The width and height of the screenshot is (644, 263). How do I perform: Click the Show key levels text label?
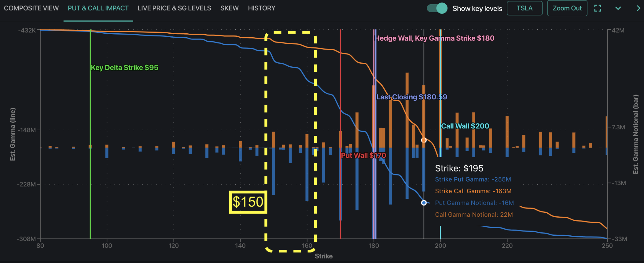[x=477, y=8]
